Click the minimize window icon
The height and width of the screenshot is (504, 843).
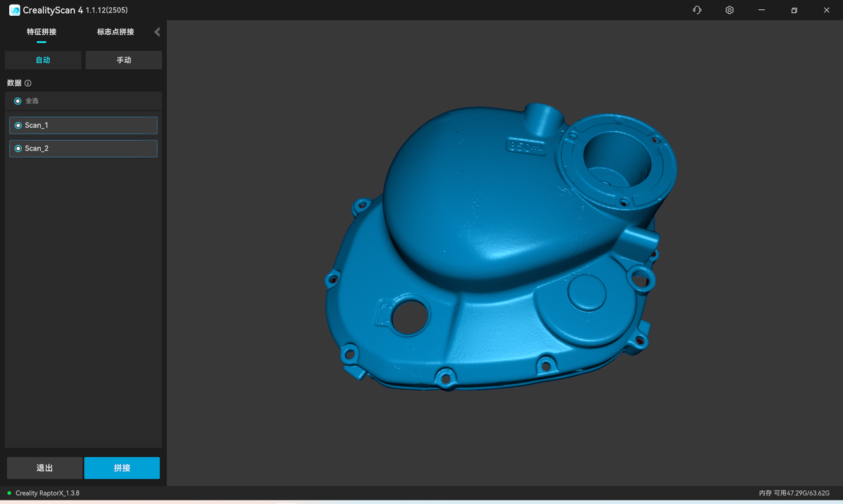(761, 10)
